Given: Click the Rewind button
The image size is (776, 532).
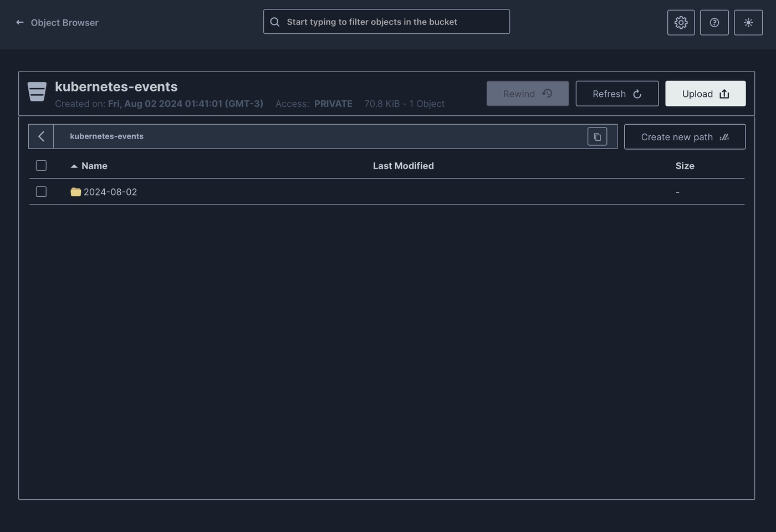Looking at the screenshot, I should click(527, 94).
